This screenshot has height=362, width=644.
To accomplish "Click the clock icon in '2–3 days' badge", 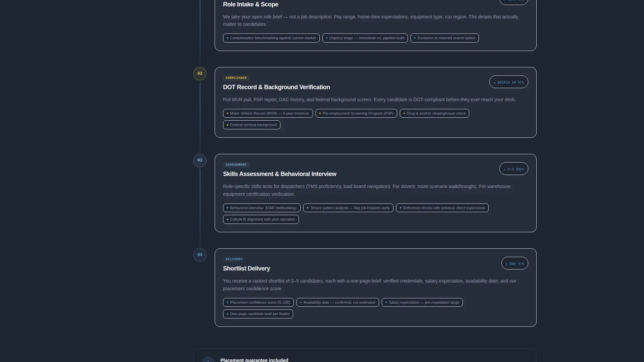I will coord(504,170).
